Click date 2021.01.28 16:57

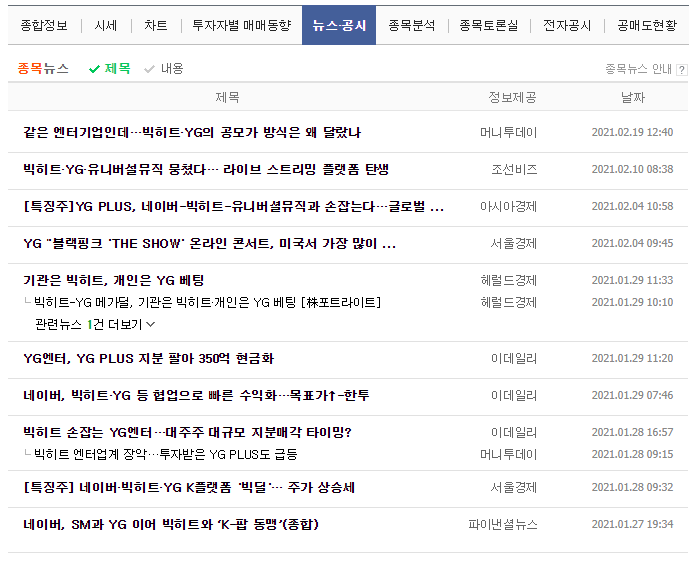[632, 433]
